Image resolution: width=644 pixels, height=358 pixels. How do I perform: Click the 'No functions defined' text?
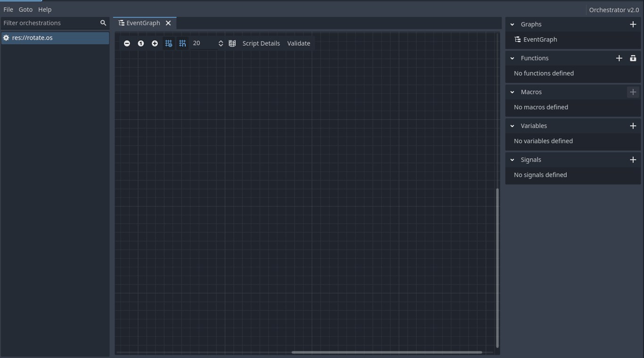[544, 73]
